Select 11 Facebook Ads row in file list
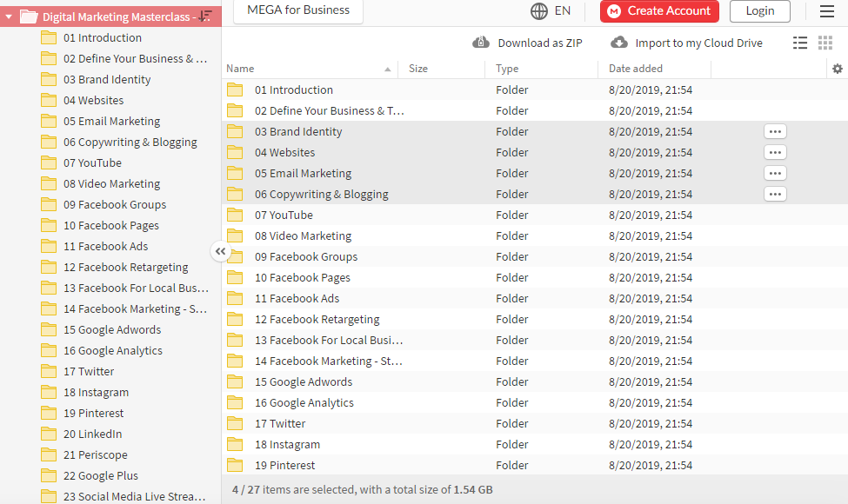Viewport: 848px width, 504px height. 535,299
